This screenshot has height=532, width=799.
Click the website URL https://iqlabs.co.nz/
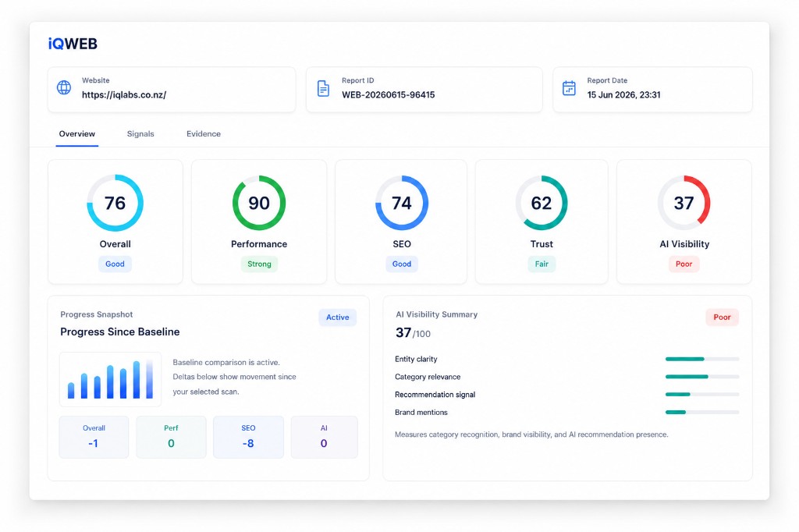[x=124, y=95]
